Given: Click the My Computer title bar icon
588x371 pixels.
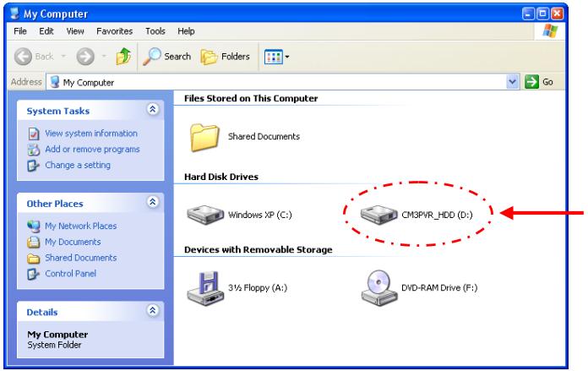Looking at the screenshot, I should [x=15, y=14].
